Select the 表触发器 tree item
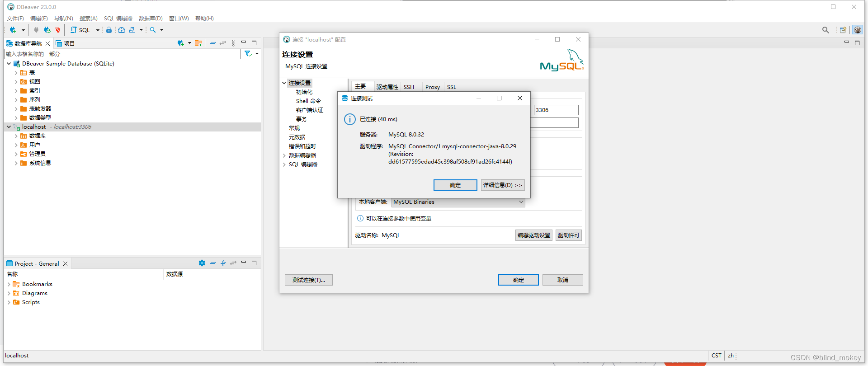The width and height of the screenshot is (868, 366). tap(40, 109)
